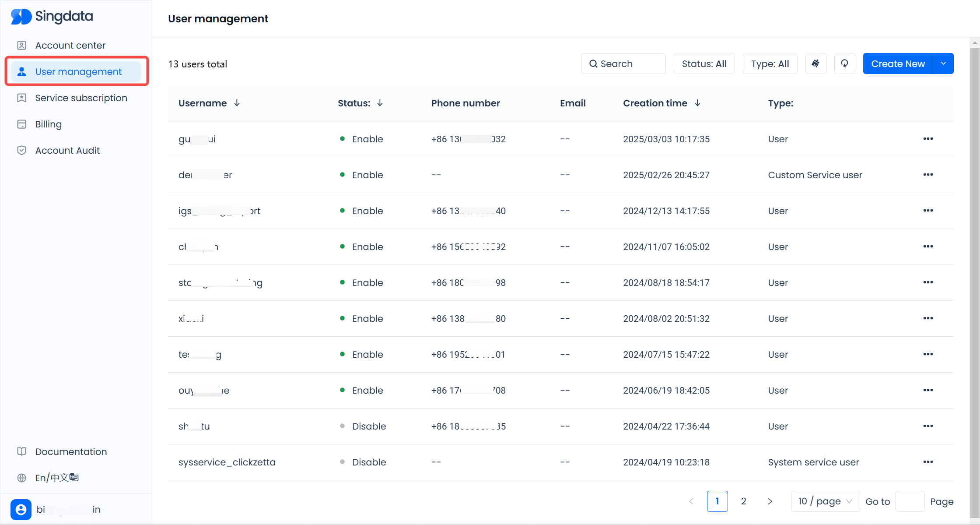
Task: Click the refresh list icon
Action: 844,63
